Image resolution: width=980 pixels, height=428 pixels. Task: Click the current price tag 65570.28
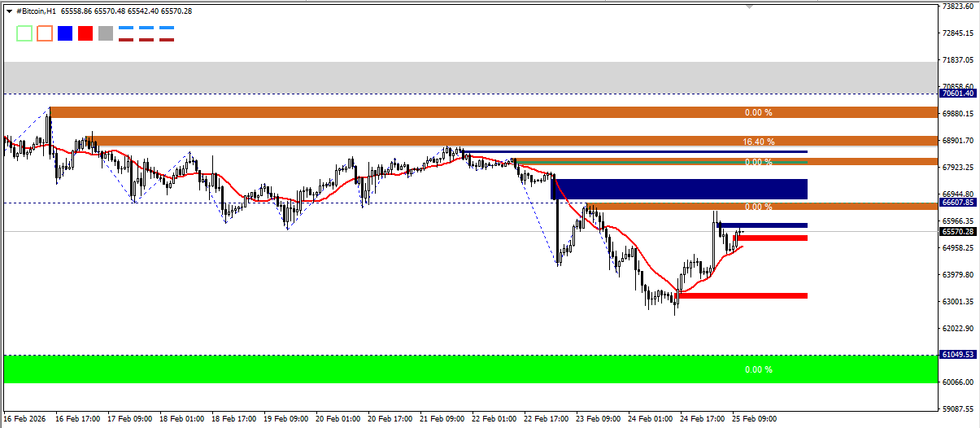coord(958,231)
